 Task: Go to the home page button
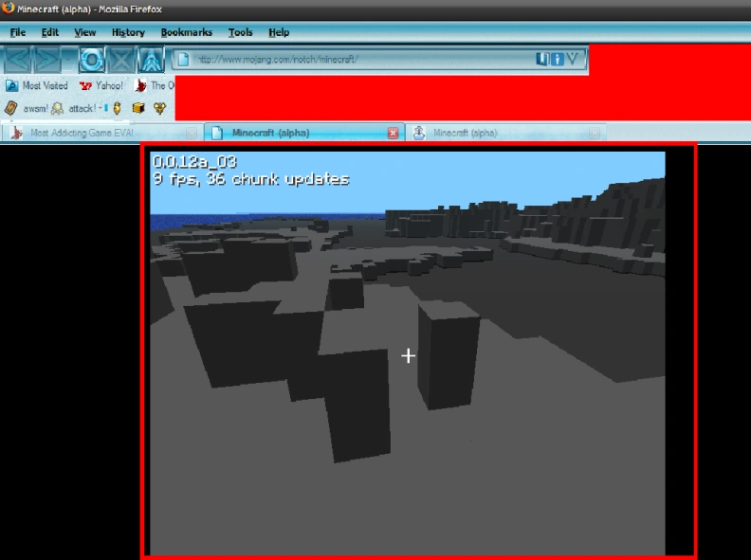[x=151, y=60]
